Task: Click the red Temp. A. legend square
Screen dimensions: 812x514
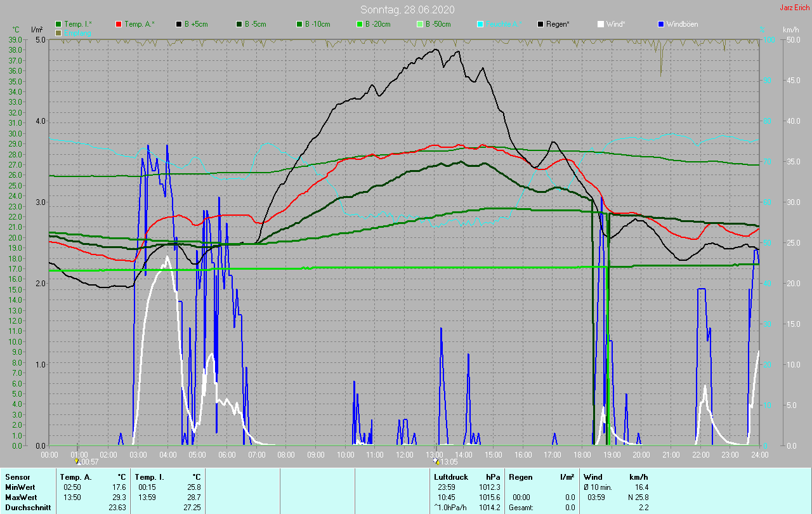Action: coord(119,24)
